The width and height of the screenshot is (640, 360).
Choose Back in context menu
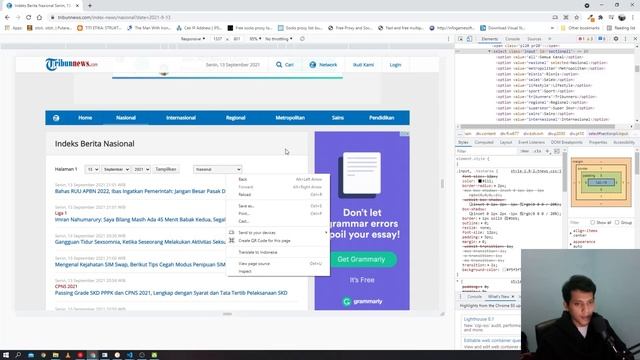click(x=278, y=179)
